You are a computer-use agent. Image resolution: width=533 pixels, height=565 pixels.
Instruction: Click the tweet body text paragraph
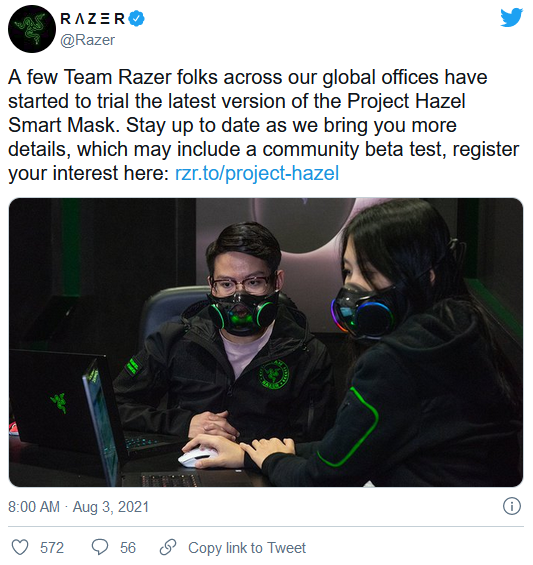[x=263, y=125]
